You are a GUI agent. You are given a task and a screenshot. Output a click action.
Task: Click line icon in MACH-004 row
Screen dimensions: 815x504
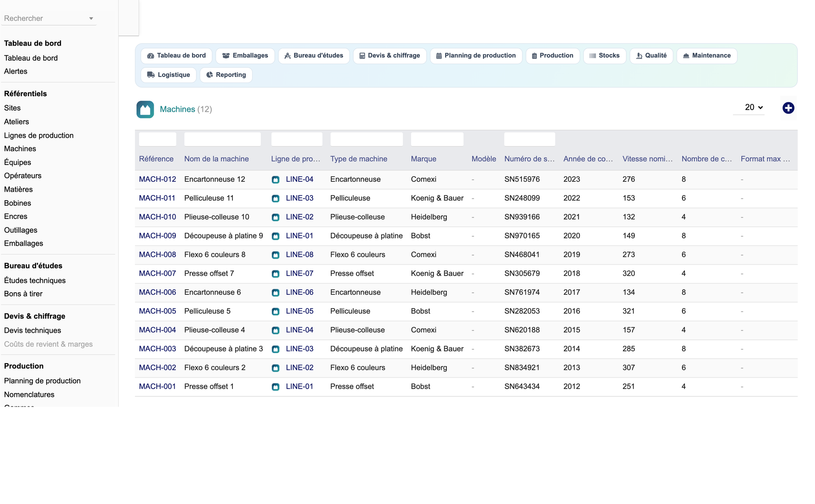(276, 330)
